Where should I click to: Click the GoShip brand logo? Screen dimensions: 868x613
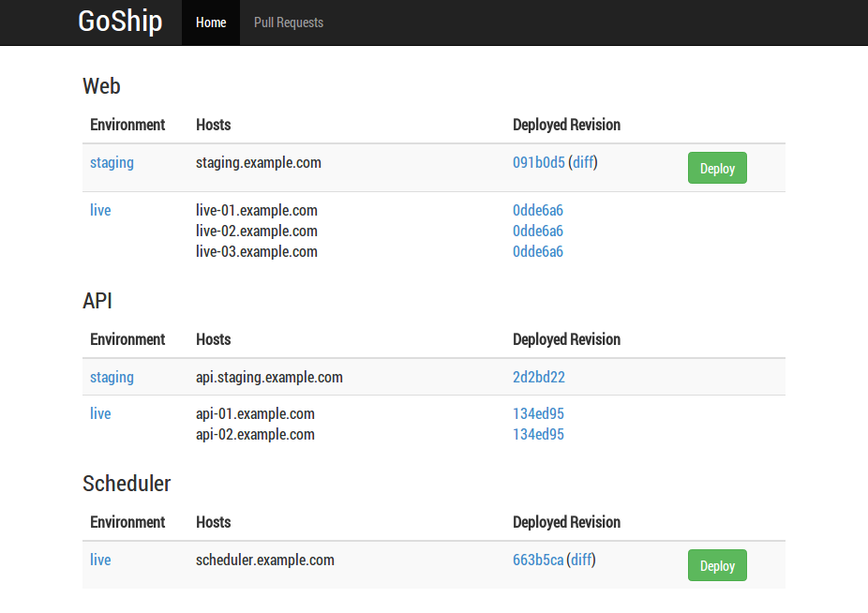click(x=120, y=22)
